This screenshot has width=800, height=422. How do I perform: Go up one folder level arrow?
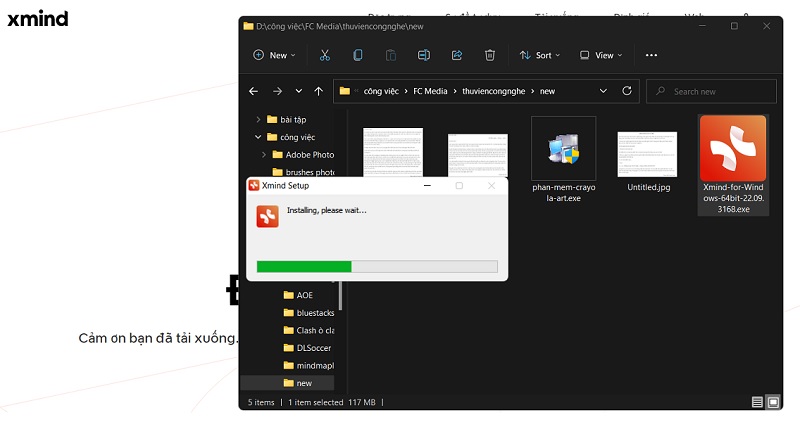318,91
